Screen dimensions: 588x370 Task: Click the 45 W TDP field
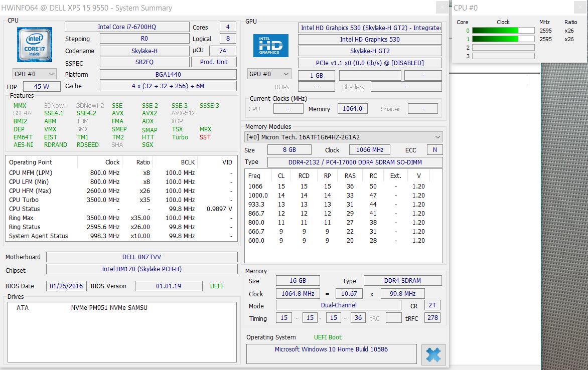(x=42, y=86)
